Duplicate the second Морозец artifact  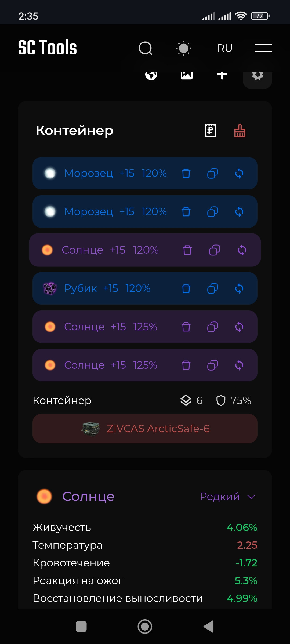tap(213, 212)
